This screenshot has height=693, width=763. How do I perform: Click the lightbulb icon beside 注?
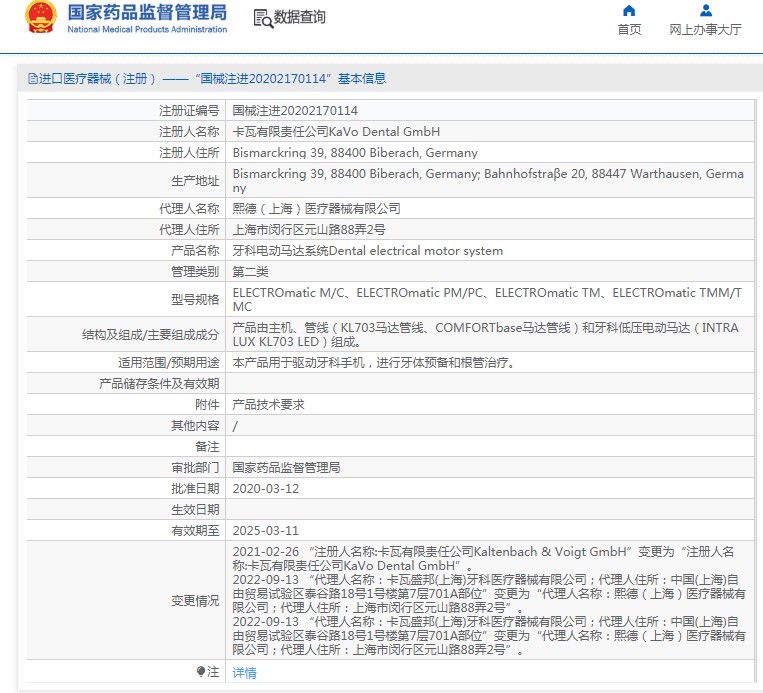coord(200,672)
